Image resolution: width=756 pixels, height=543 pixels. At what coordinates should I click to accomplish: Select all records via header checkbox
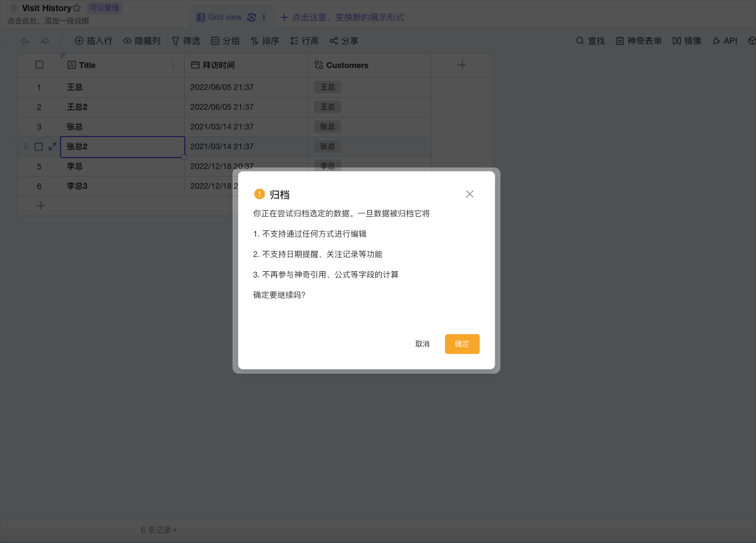[39, 65]
